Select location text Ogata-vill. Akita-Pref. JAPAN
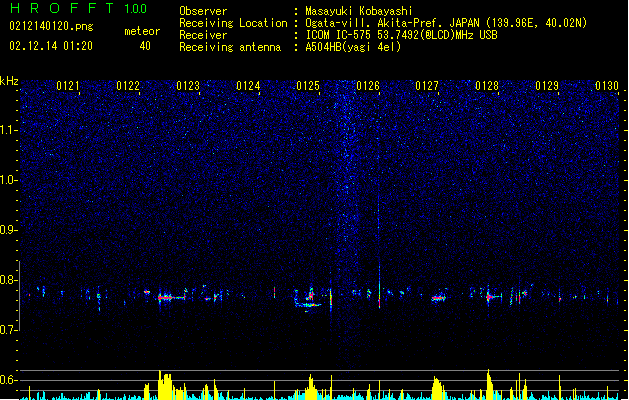The image size is (629, 400). point(395,23)
